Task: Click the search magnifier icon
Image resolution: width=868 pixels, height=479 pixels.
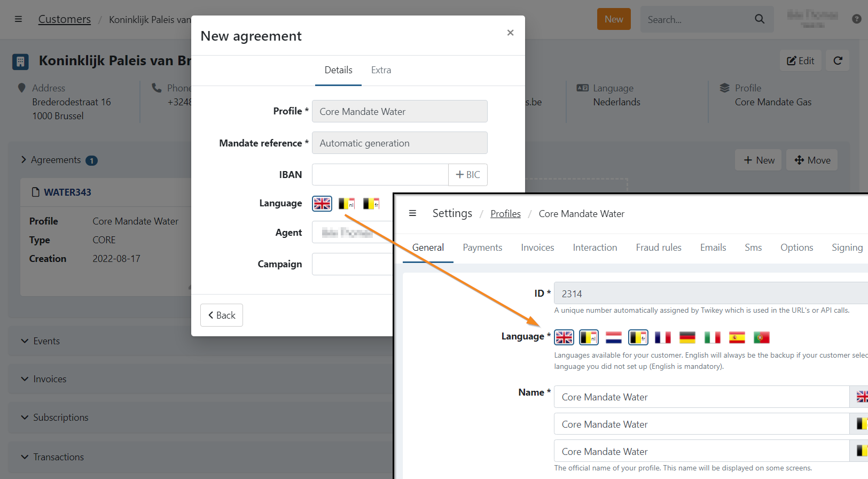Action: (759, 19)
